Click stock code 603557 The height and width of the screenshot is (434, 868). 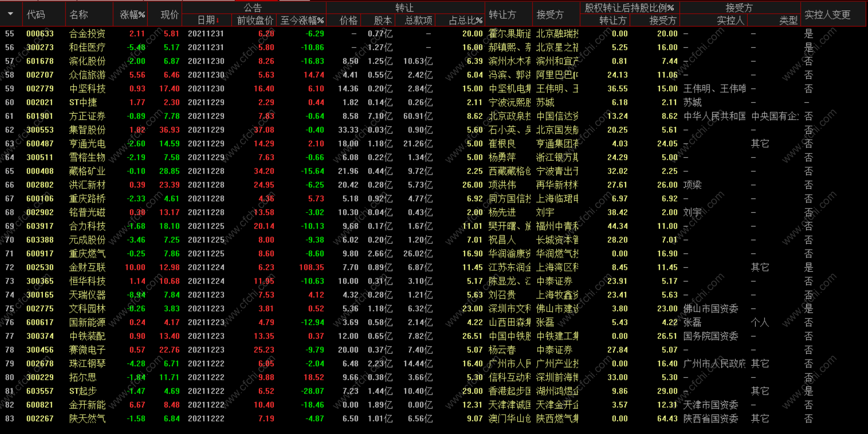tap(40, 391)
